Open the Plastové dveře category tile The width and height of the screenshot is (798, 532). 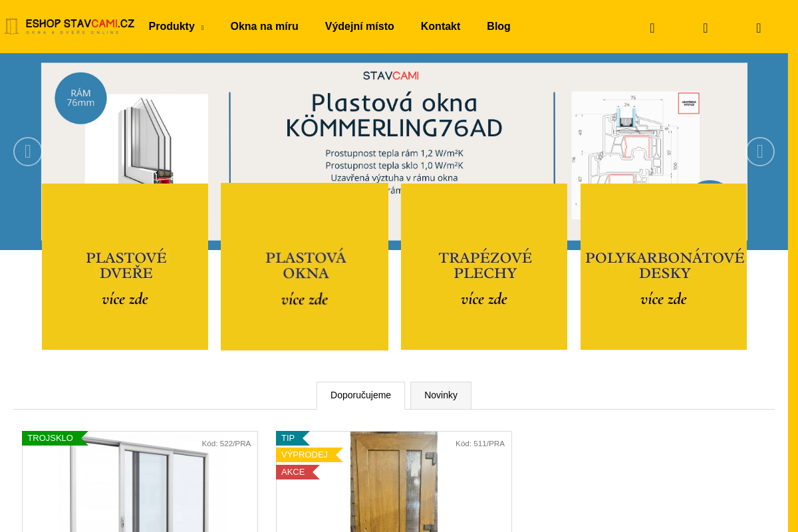[x=125, y=267]
